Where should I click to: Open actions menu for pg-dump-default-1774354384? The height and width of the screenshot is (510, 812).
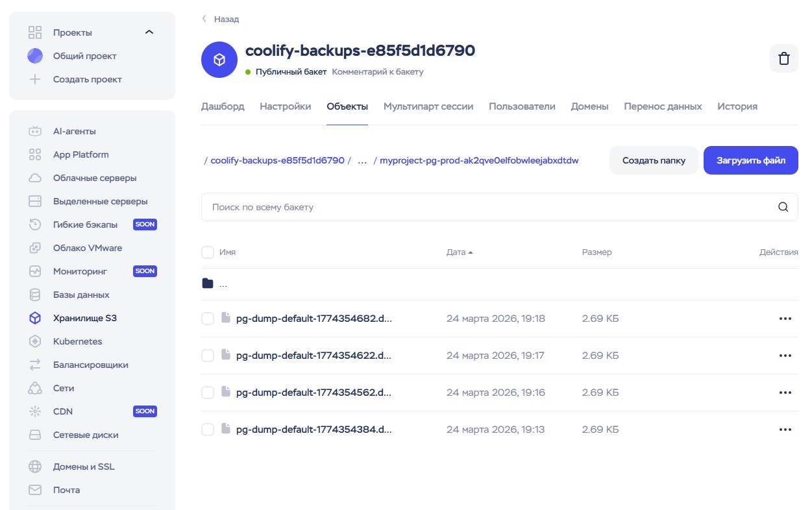(x=785, y=430)
